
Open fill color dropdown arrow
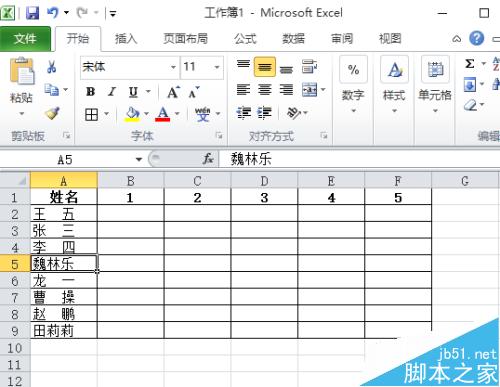click(146, 114)
